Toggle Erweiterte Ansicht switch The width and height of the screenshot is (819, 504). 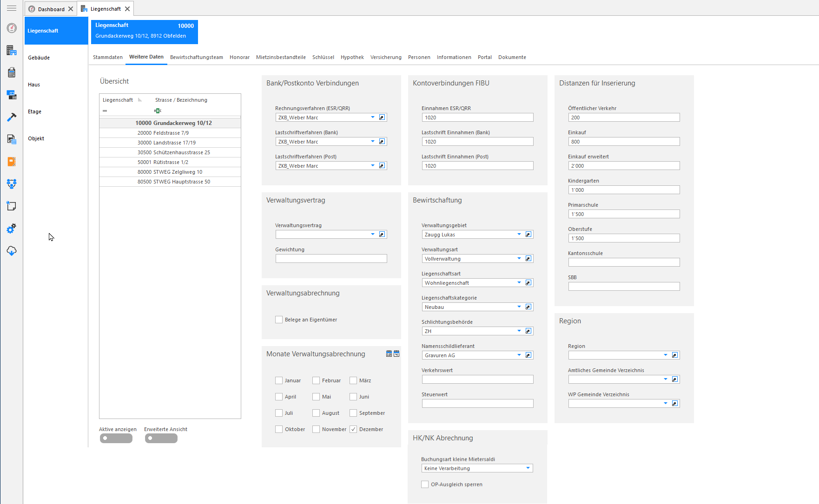tap(161, 438)
